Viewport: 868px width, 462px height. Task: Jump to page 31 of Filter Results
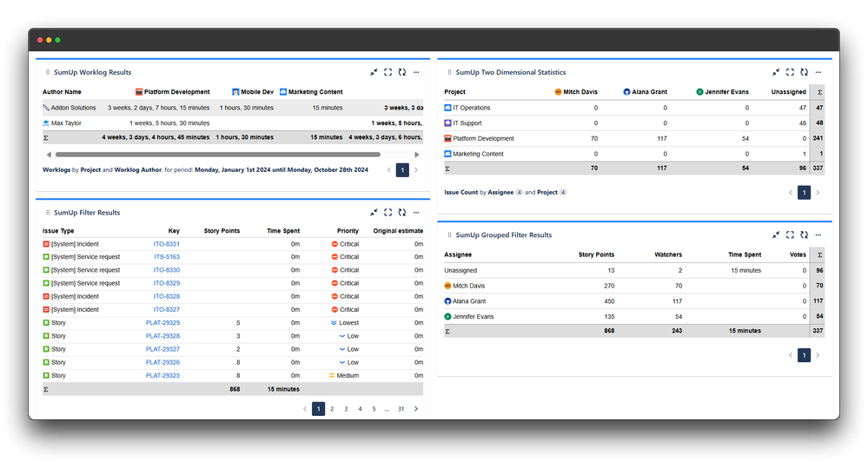[x=401, y=409]
